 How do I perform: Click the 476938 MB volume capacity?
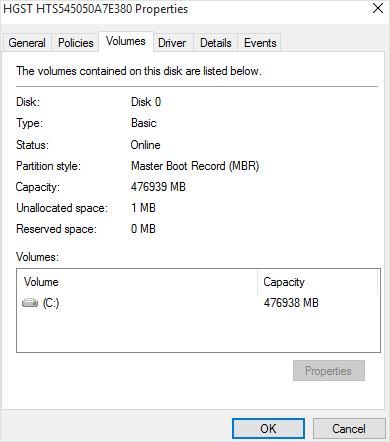(291, 303)
